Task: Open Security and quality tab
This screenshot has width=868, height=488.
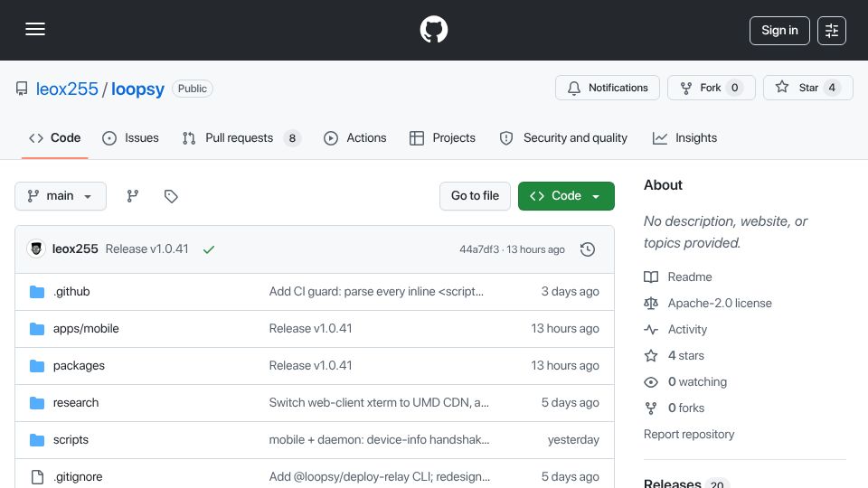Action: (x=563, y=138)
